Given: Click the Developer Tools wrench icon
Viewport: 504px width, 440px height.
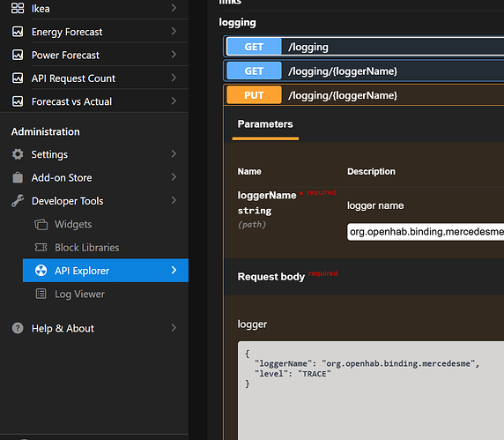Looking at the screenshot, I should (18, 201).
